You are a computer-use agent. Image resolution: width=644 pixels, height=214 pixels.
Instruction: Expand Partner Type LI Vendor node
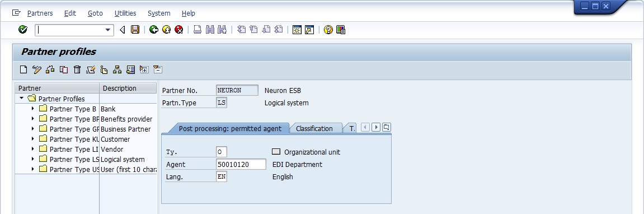pyautogui.click(x=33, y=149)
